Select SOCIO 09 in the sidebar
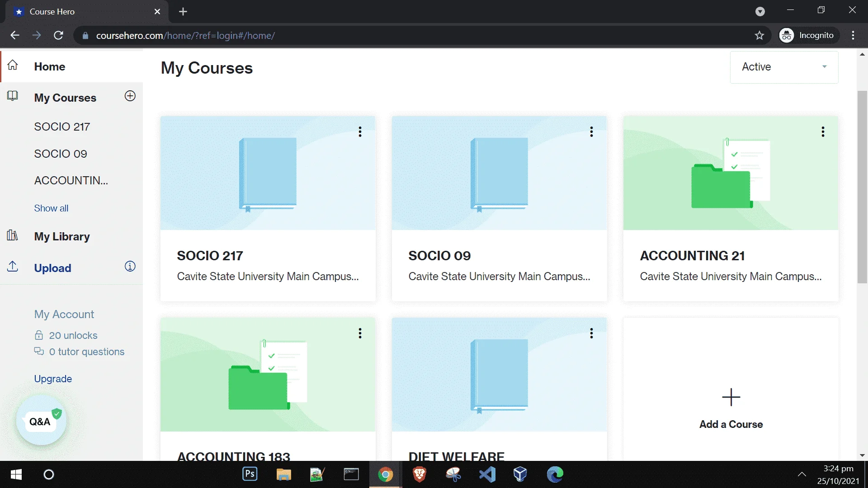868x488 pixels. click(x=61, y=154)
